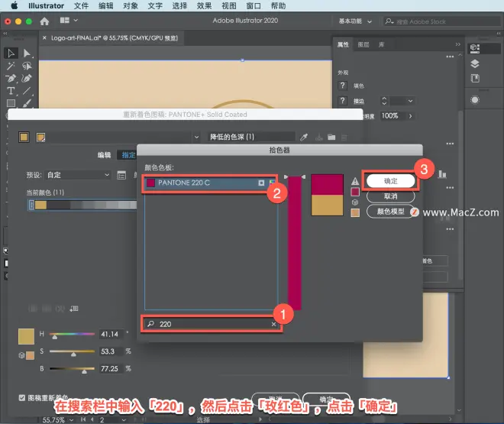Switch to the 属性 panel tab
Screen dimensions: 504x424
pyautogui.click(x=343, y=44)
